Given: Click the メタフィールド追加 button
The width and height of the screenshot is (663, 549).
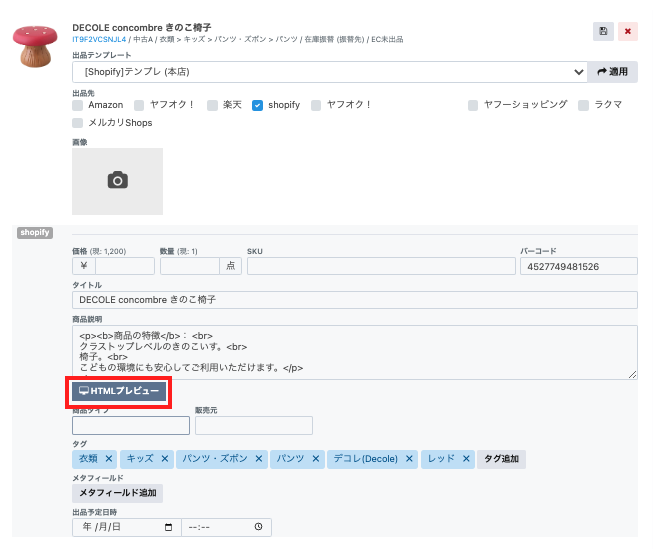Looking at the screenshot, I should tap(118, 493).
